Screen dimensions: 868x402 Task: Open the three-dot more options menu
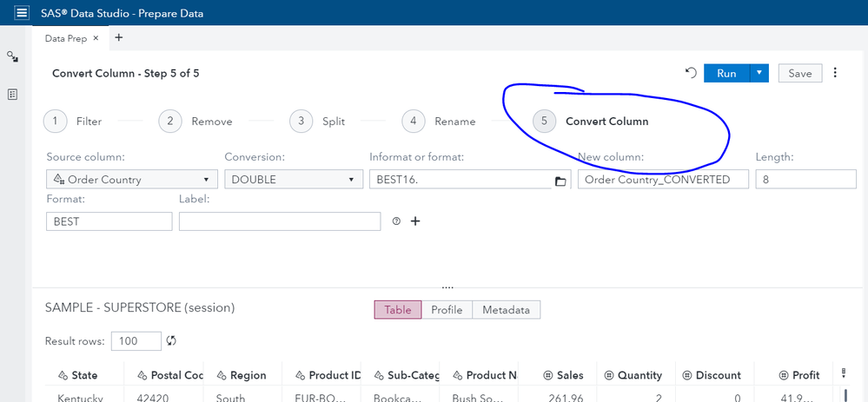pos(836,74)
